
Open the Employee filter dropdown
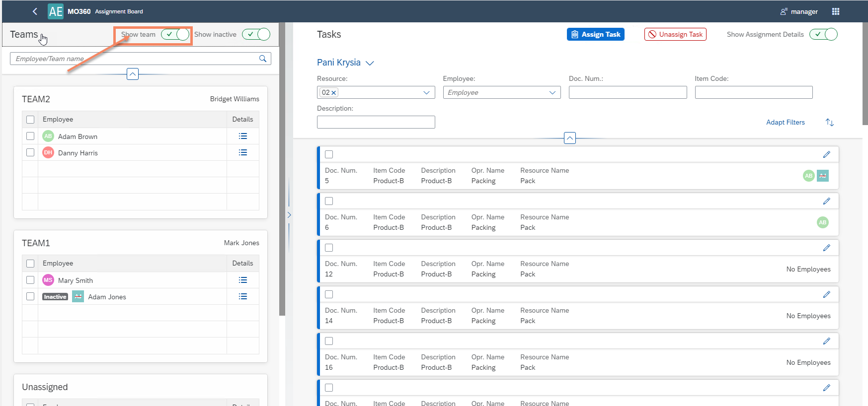click(552, 92)
